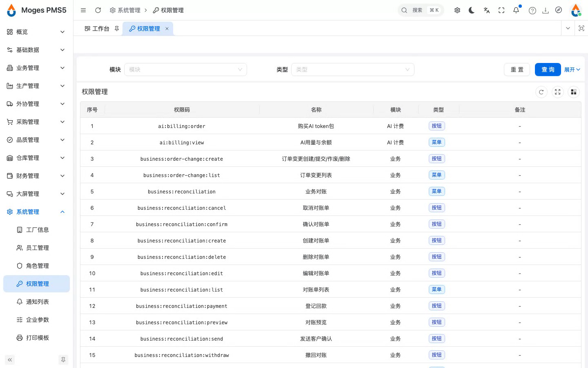
Task: Open 角色管理 in the sidebar
Action: 36,266
